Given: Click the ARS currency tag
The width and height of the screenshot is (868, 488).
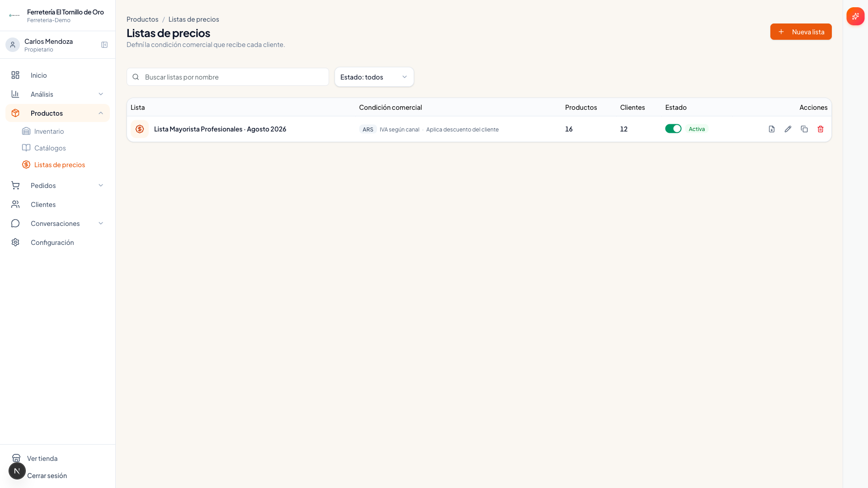Looking at the screenshot, I should pyautogui.click(x=368, y=129).
